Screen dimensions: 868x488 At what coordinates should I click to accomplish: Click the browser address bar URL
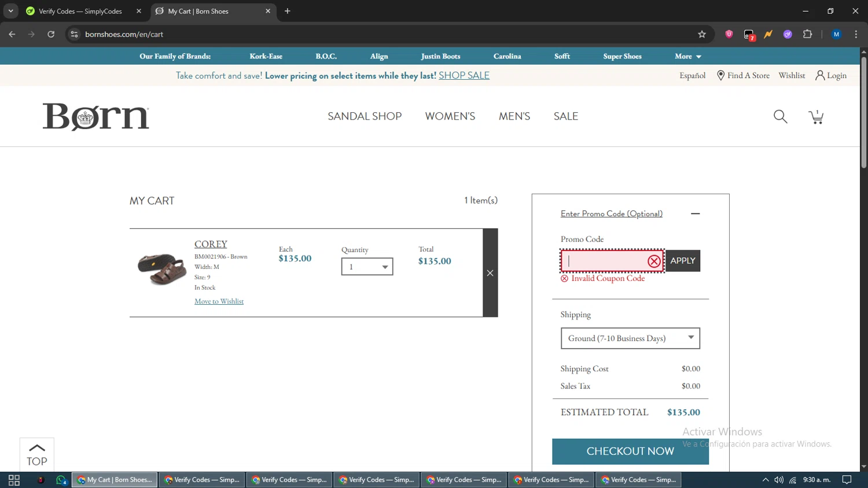tap(124, 34)
